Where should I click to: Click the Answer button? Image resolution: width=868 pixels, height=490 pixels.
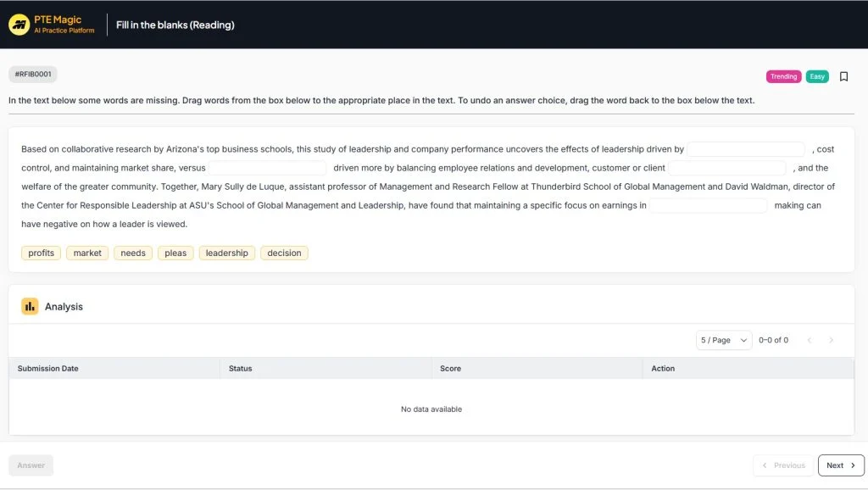(x=31, y=465)
